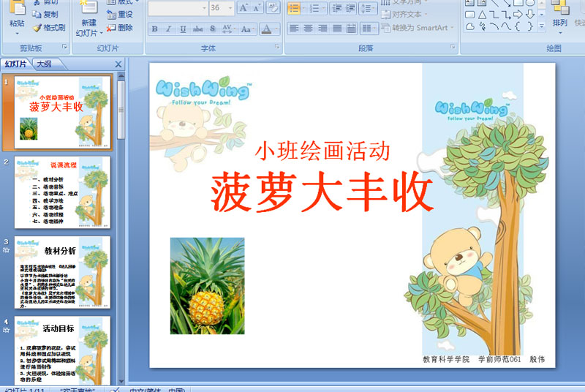Select slide 3 thumbnail 教材分析

click(62, 272)
